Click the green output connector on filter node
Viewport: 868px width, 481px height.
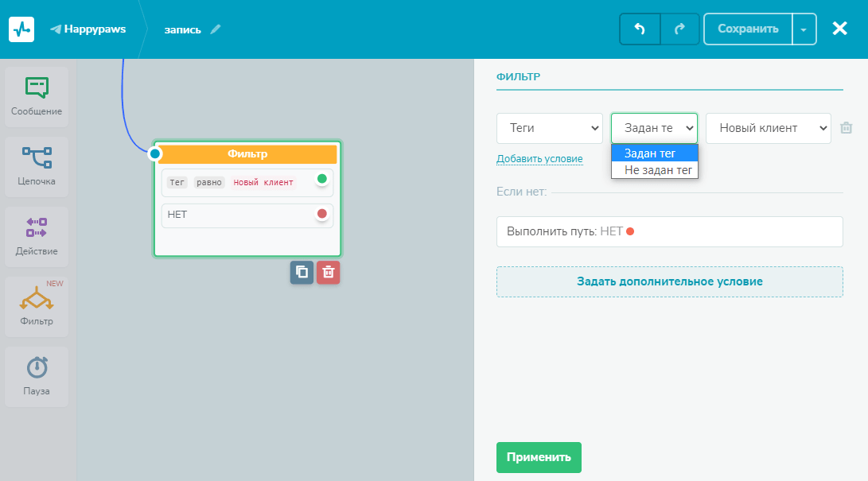(321, 179)
